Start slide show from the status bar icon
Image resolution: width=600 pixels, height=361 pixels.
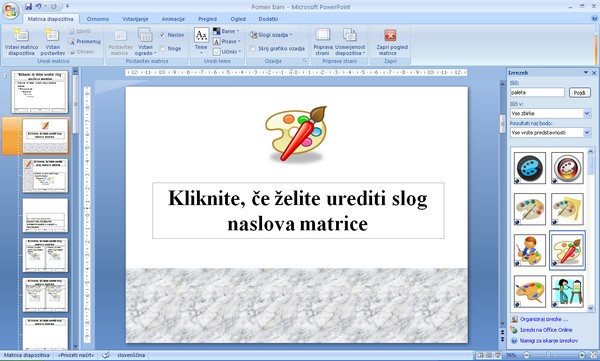click(497, 355)
